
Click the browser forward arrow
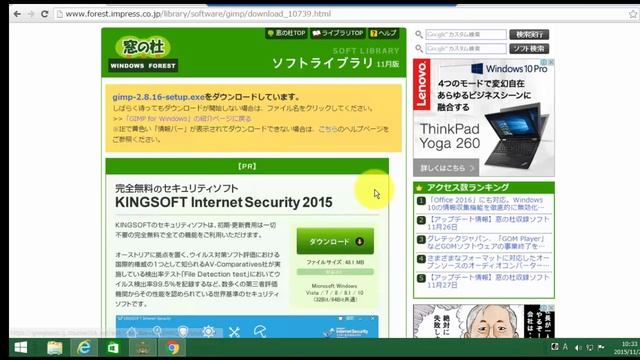tap(31, 14)
